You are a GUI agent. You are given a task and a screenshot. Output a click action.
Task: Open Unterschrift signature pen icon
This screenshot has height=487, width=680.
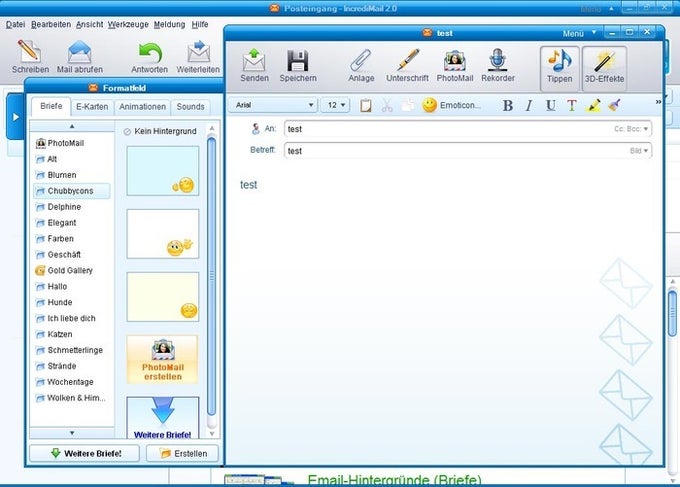coord(407,66)
